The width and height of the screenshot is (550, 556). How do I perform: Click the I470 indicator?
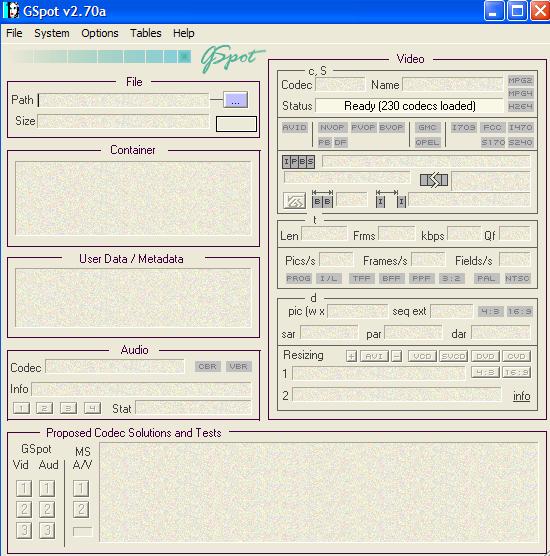click(x=520, y=127)
